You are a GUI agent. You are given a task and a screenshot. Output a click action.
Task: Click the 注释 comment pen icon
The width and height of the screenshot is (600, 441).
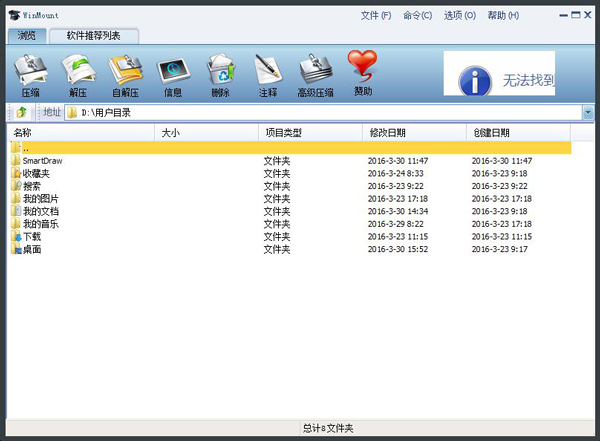[x=268, y=70]
